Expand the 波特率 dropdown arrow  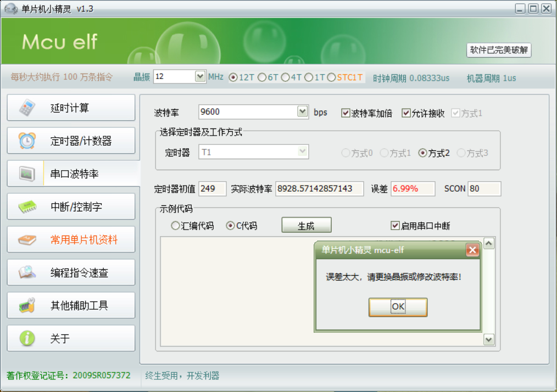coord(303,112)
